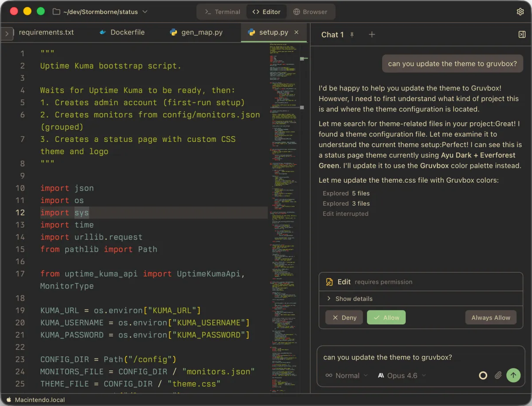This screenshot has height=406, width=532.
Task: Click the pin icon beside Chat 1
Action: point(352,35)
